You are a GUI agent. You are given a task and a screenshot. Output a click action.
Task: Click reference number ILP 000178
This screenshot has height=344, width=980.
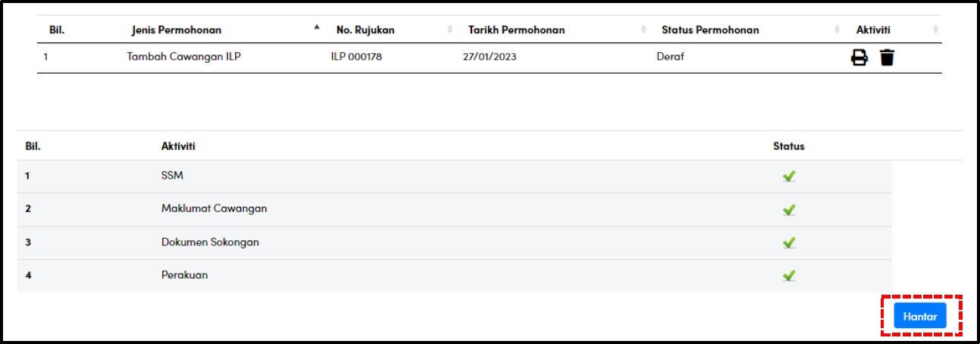[x=356, y=57]
